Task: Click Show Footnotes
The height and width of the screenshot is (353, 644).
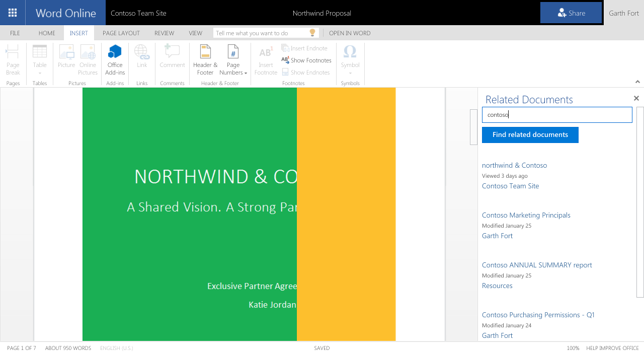Action: coord(306,60)
